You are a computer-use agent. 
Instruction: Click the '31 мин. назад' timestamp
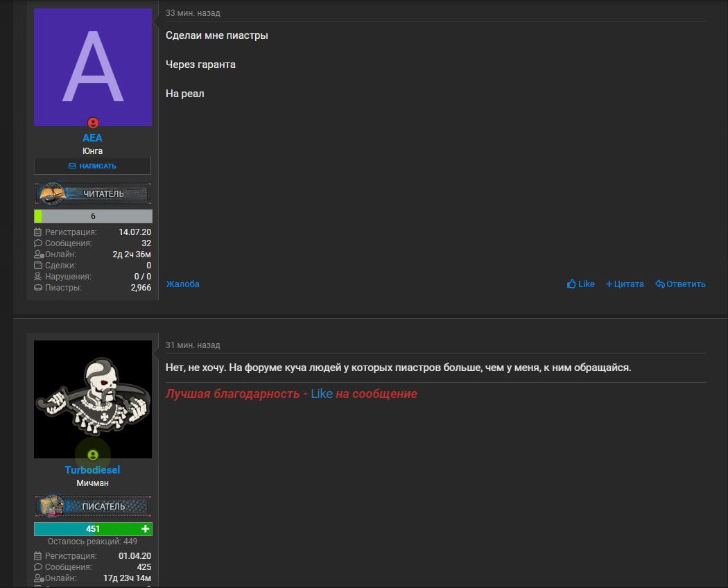pos(193,345)
